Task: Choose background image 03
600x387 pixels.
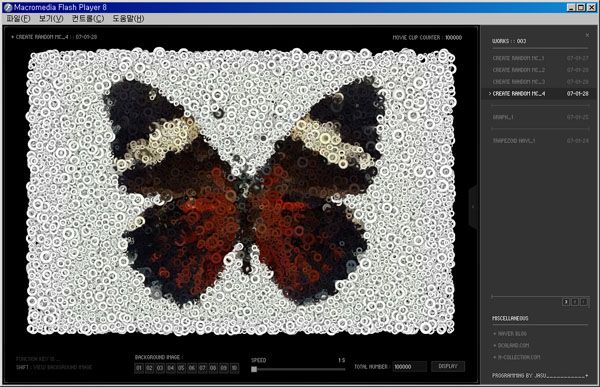Action: pyautogui.click(x=160, y=368)
